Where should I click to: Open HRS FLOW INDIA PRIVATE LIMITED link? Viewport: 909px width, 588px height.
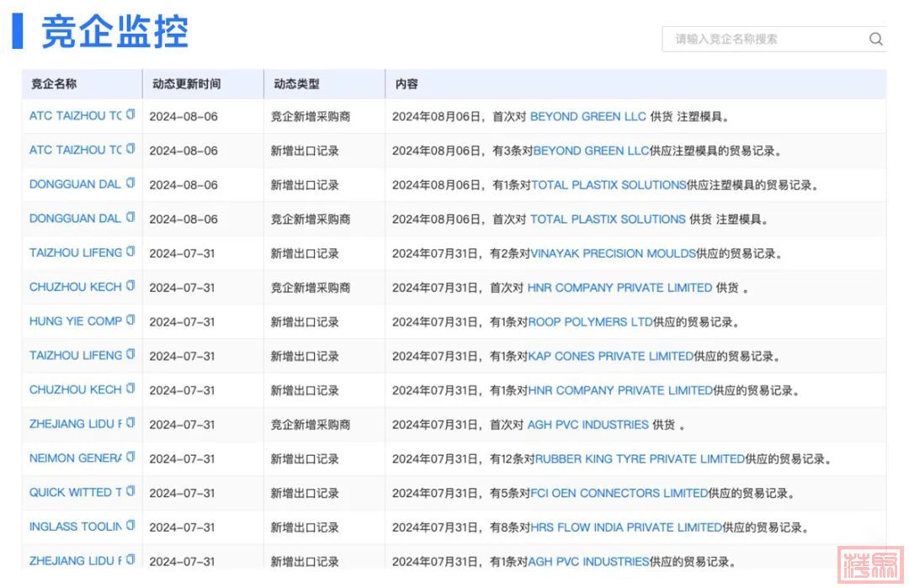click(x=626, y=527)
